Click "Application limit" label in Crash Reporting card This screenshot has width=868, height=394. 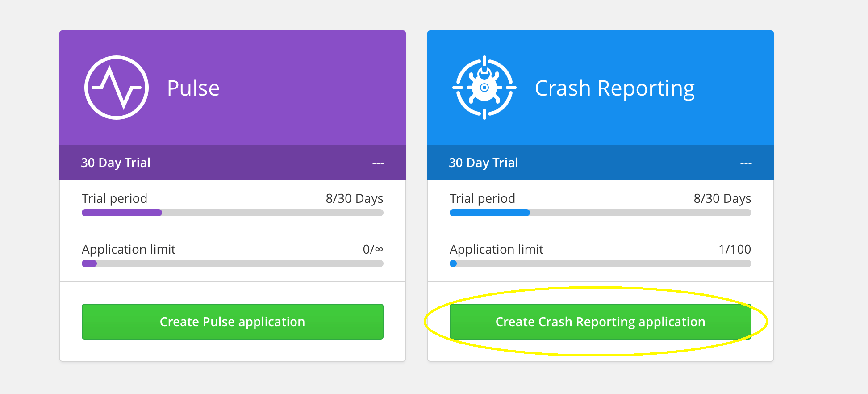click(x=497, y=249)
